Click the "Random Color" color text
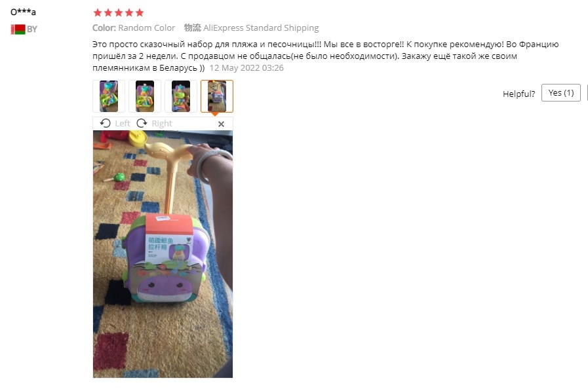Screen dimensions: 588x389 pos(147,28)
